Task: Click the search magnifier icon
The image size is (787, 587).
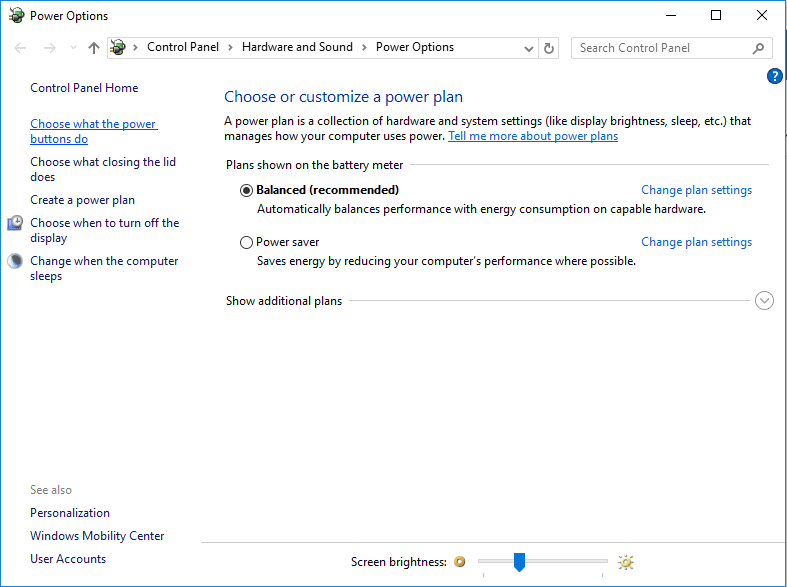Action: (x=758, y=48)
